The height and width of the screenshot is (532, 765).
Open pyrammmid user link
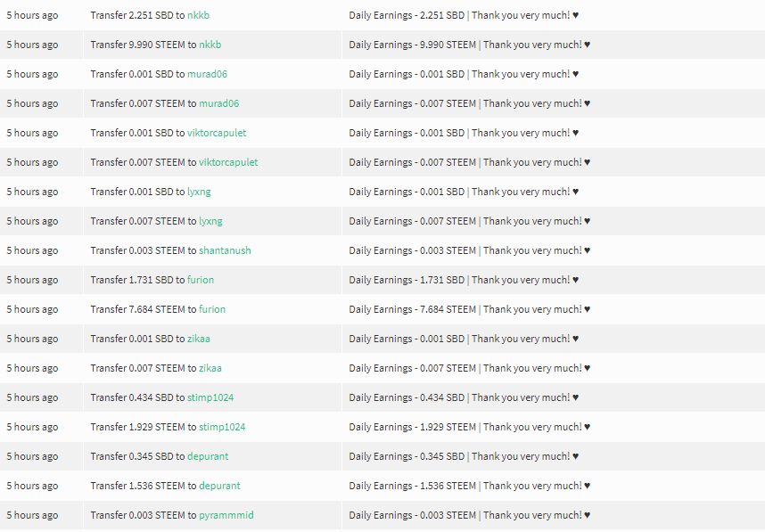click(x=226, y=515)
